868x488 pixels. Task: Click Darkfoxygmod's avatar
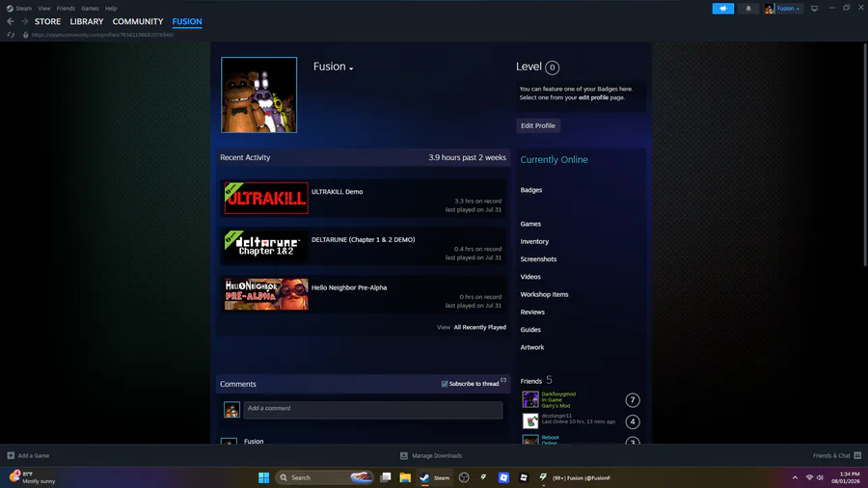pos(530,399)
